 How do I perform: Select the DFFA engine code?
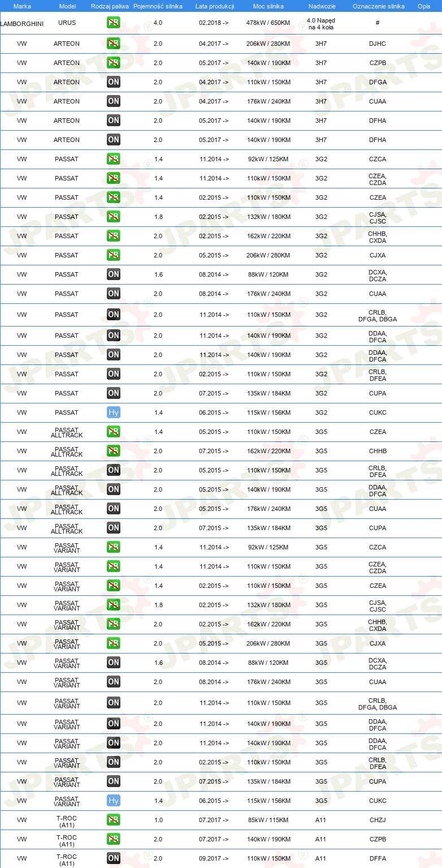pyautogui.click(x=378, y=858)
